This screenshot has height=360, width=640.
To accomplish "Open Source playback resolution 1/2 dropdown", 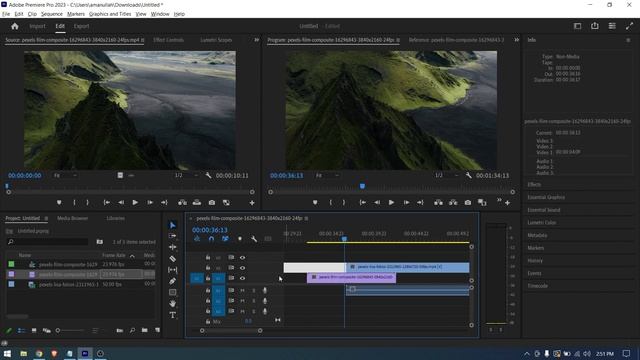I will pyautogui.click(x=186, y=176).
